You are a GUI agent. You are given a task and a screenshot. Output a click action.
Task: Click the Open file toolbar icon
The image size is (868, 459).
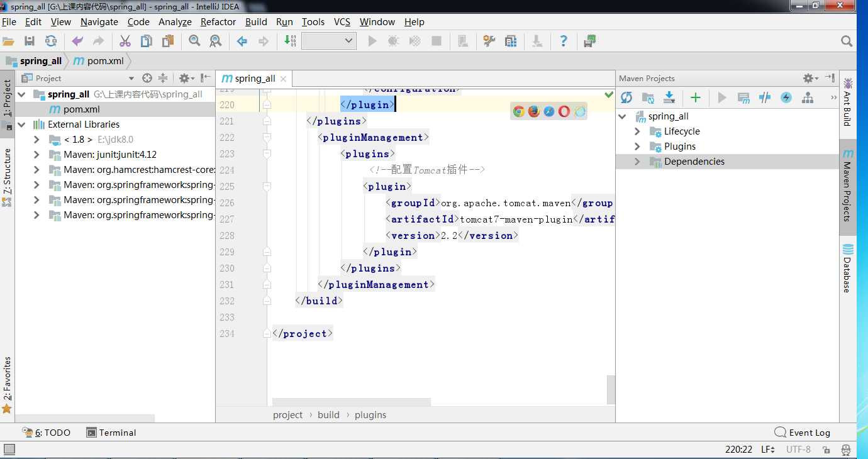click(x=8, y=41)
